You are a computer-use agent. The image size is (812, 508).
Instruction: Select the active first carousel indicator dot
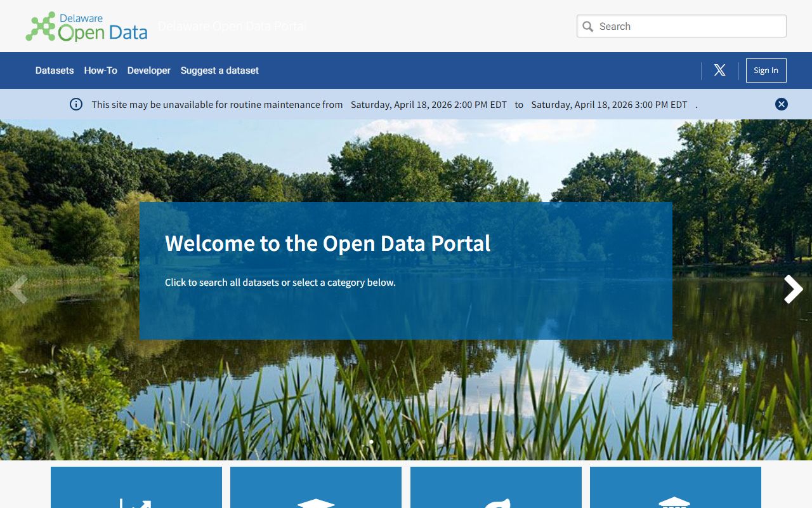[x=372, y=442]
